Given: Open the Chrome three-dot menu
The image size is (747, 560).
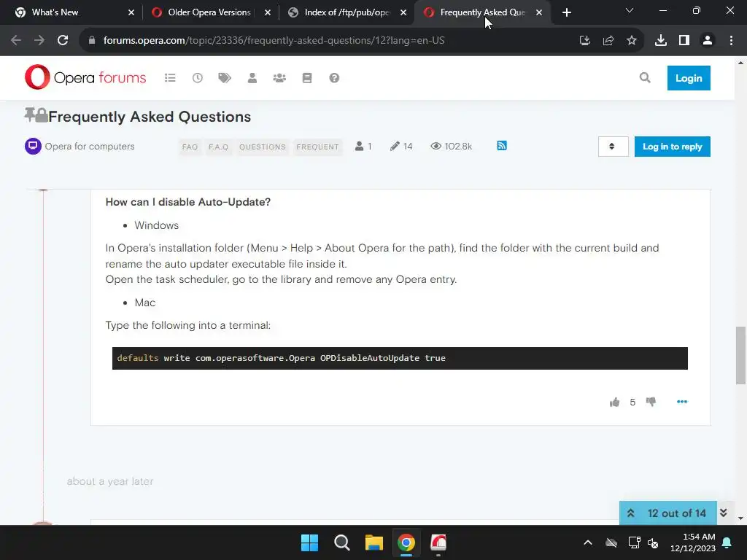Looking at the screenshot, I should 731,41.
